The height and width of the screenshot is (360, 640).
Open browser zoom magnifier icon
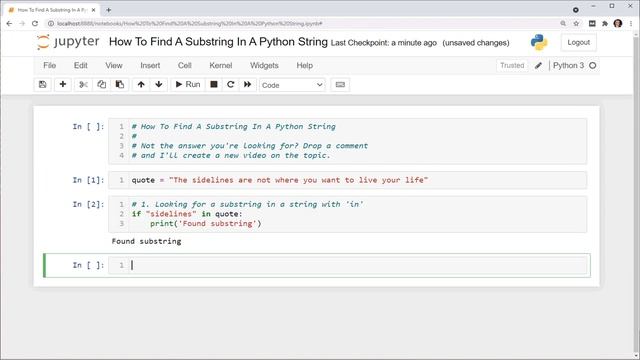coord(563,24)
